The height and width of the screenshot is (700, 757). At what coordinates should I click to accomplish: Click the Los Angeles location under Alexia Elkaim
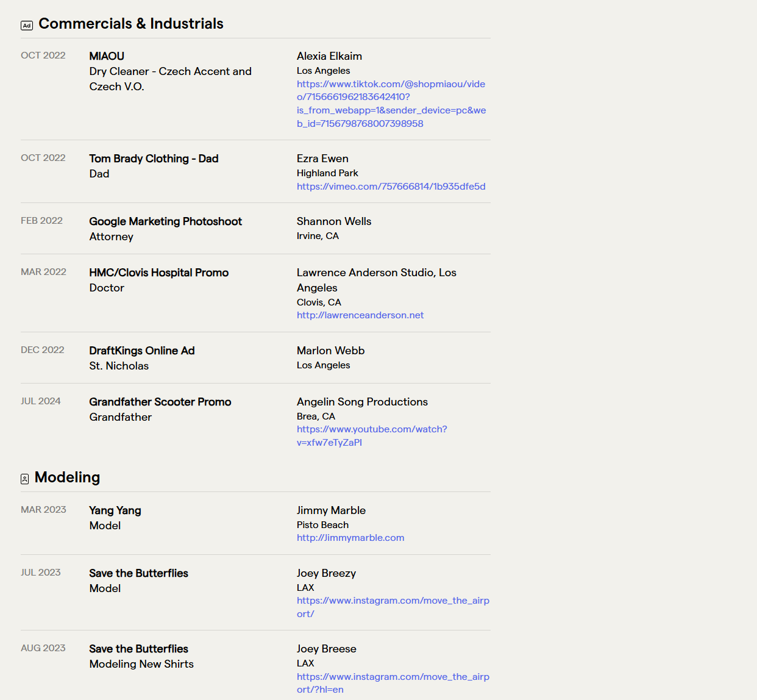pyautogui.click(x=324, y=71)
